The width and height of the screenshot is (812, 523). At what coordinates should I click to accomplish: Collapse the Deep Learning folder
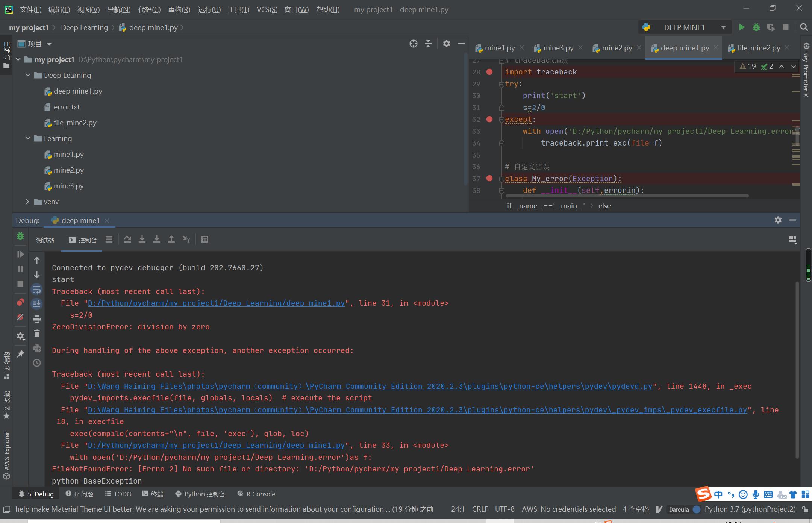pyautogui.click(x=28, y=75)
